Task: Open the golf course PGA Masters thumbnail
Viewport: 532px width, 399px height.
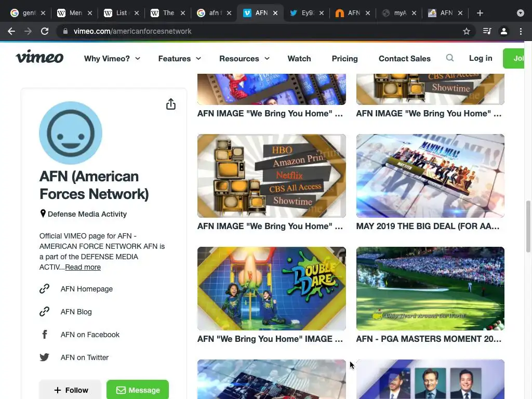Action: point(430,288)
